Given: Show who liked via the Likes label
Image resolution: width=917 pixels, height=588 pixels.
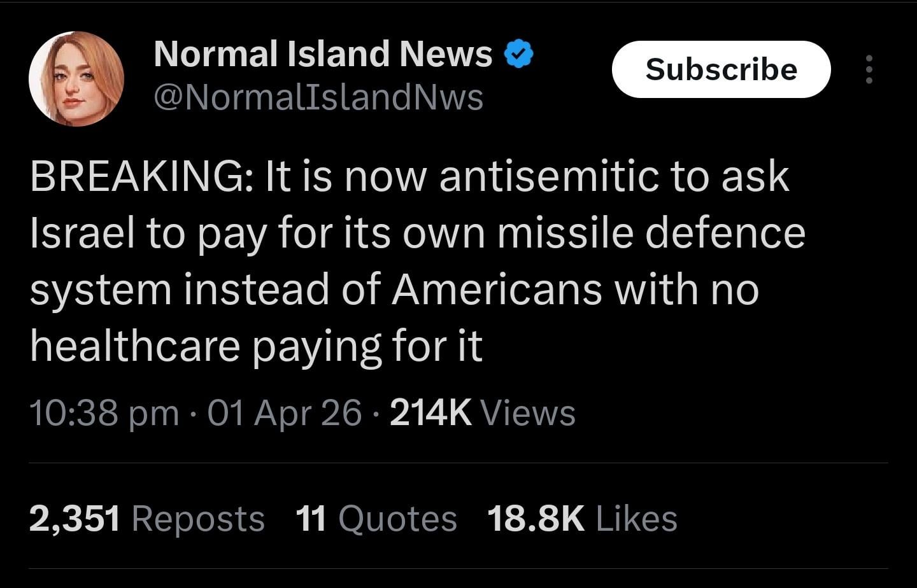Looking at the screenshot, I should [x=637, y=518].
